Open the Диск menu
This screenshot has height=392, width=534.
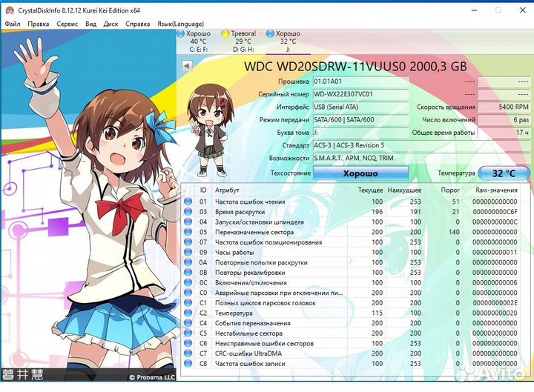pyautogui.click(x=111, y=24)
